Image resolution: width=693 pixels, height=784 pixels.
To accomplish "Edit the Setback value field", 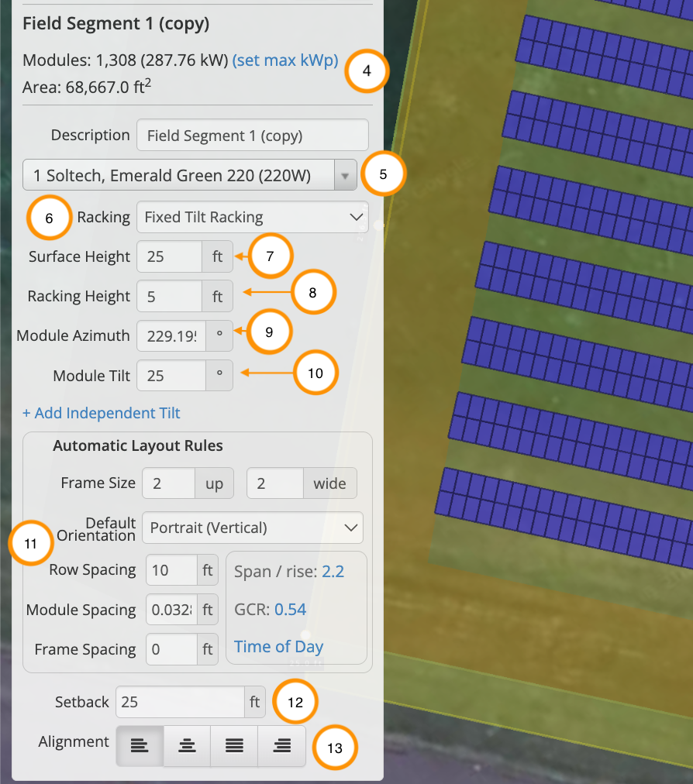I will [x=180, y=702].
